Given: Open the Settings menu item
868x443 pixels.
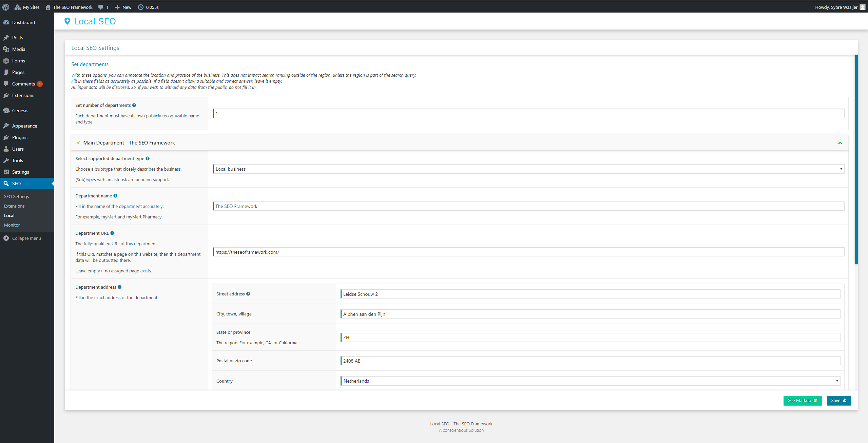Looking at the screenshot, I should tap(27, 172).
